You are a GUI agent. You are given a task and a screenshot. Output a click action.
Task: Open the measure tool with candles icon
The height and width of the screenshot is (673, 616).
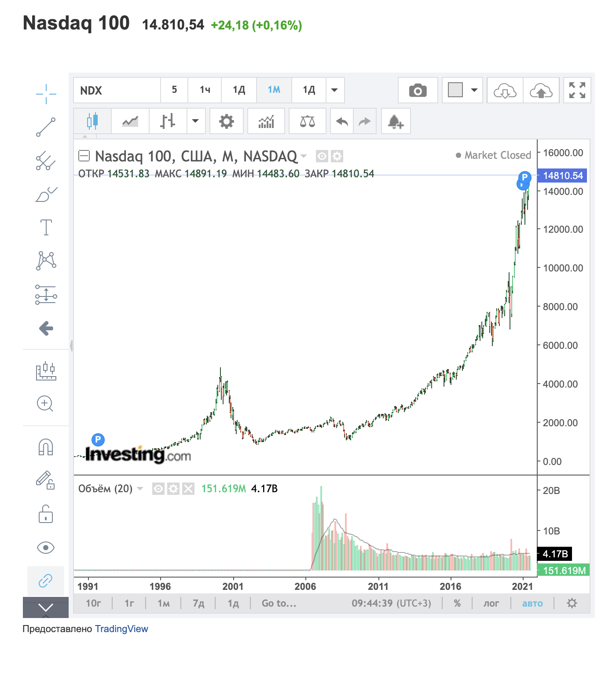pos(46,371)
